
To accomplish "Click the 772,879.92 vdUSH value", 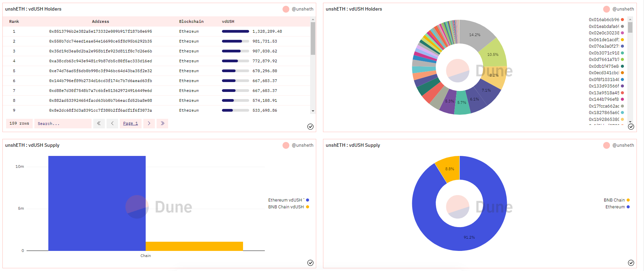I will pyautogui.click(x=265, y=61).
